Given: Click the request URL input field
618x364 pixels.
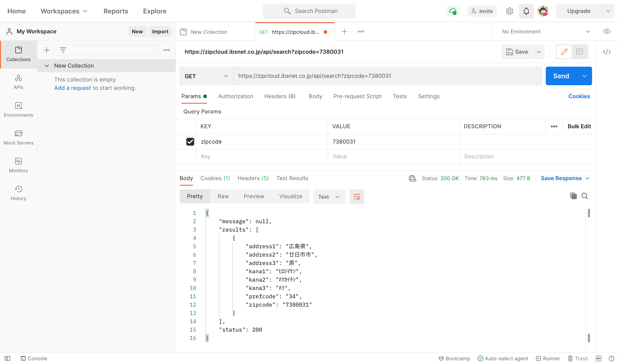Looking at the screenshot, I should pos(387,76).
